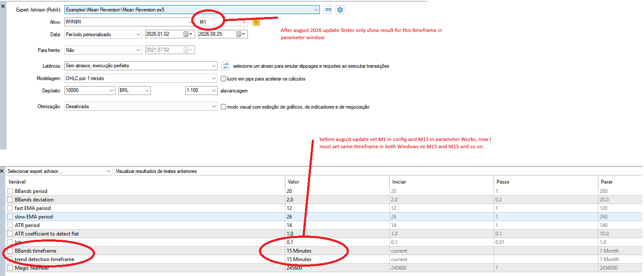The height and width of the screenshot is (276, 644).
Task: Check the ATR period parameter
Action: coord(10,225)
